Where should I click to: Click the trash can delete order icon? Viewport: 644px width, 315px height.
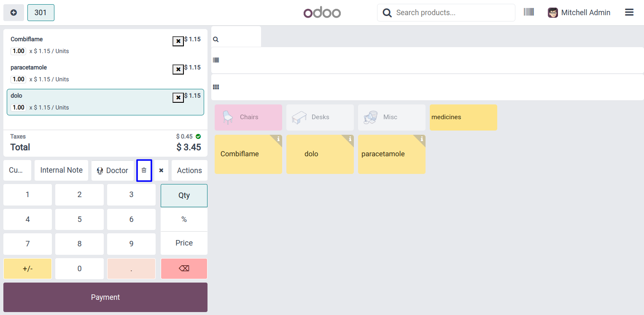click(x=144, y=171)
